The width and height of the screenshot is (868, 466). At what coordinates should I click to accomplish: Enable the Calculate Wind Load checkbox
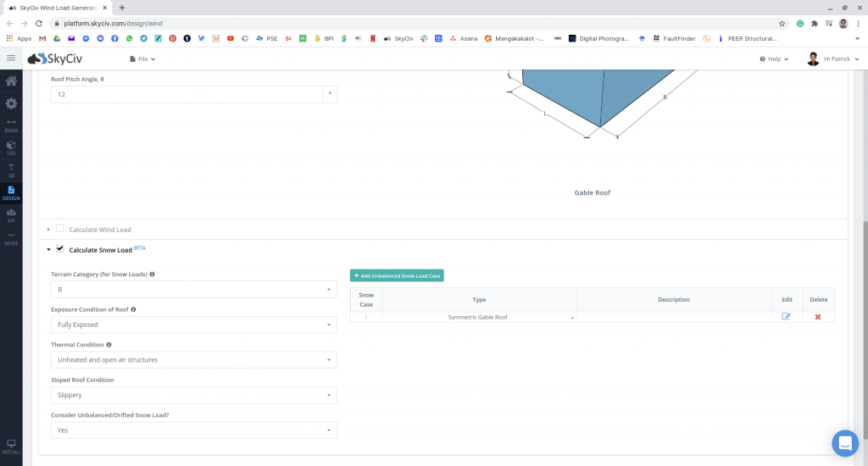tap(60, 229)
